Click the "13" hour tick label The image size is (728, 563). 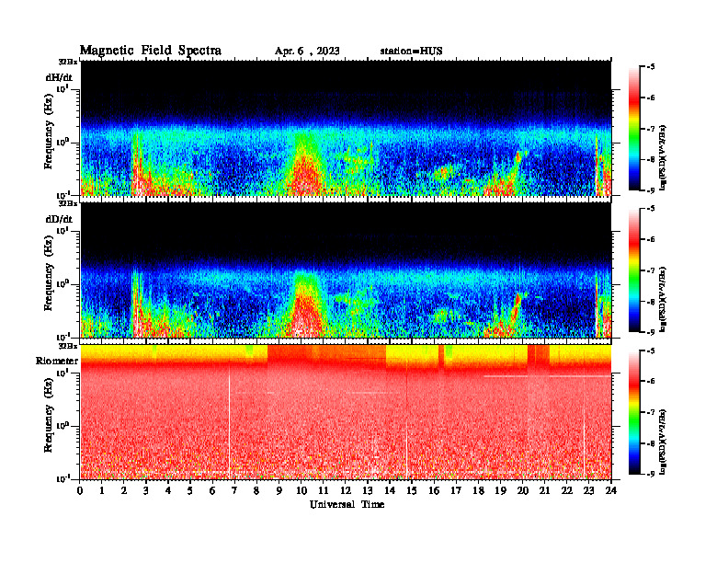pyautogui.click(x=368, y=490)
